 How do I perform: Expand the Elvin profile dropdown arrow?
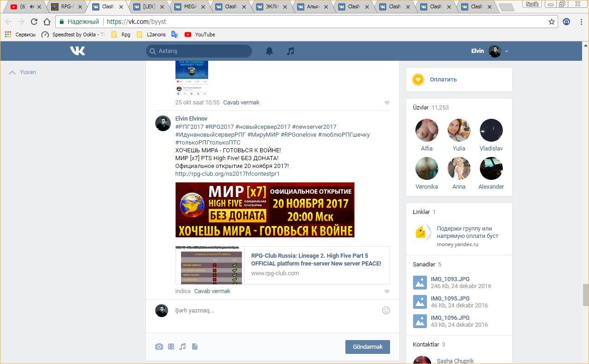pos(506,52)
